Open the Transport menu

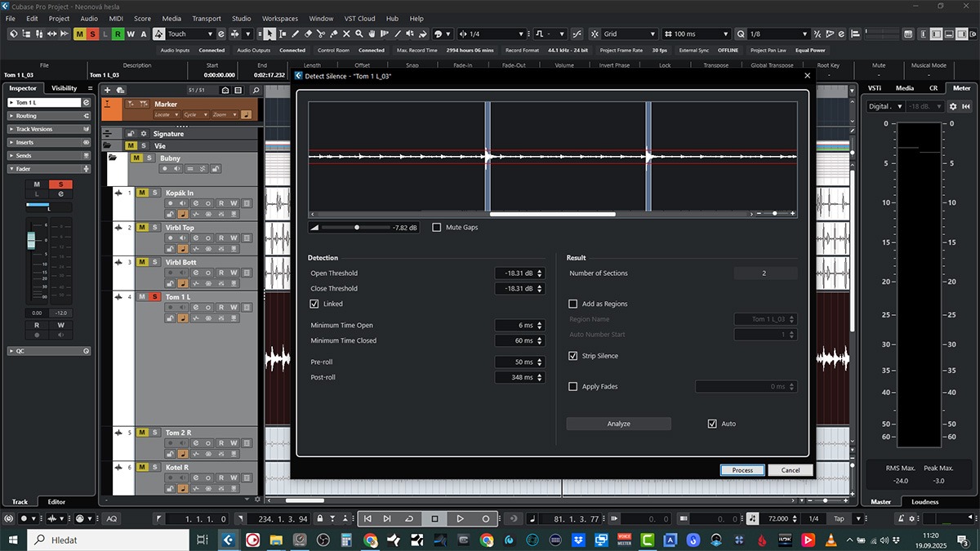click(207, 18)
